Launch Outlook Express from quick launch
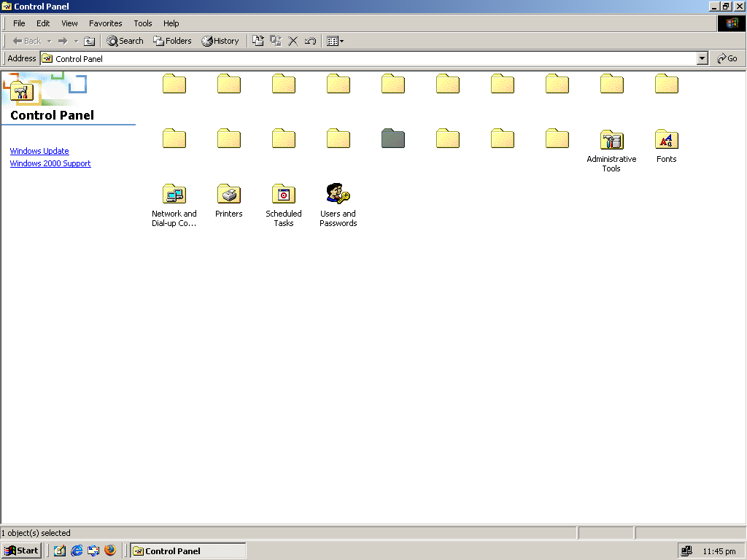 (93, 551)
